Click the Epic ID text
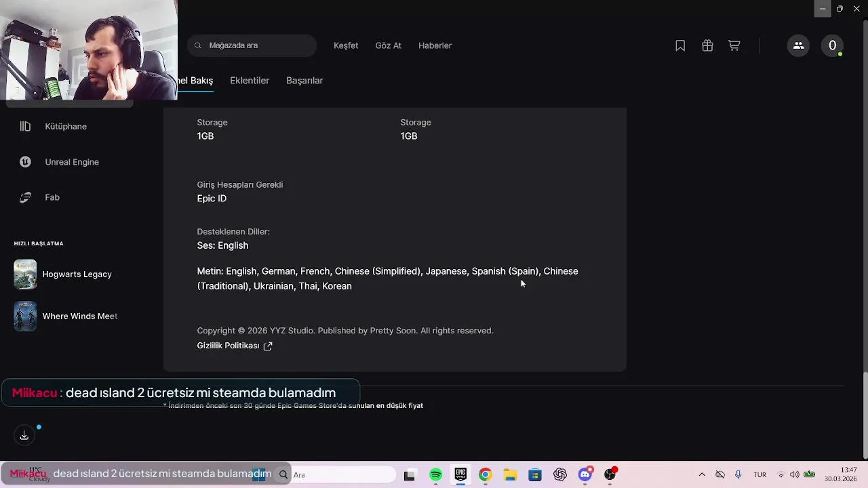The height and width of the screenshot is (488, 868). [x=212, y=199]
